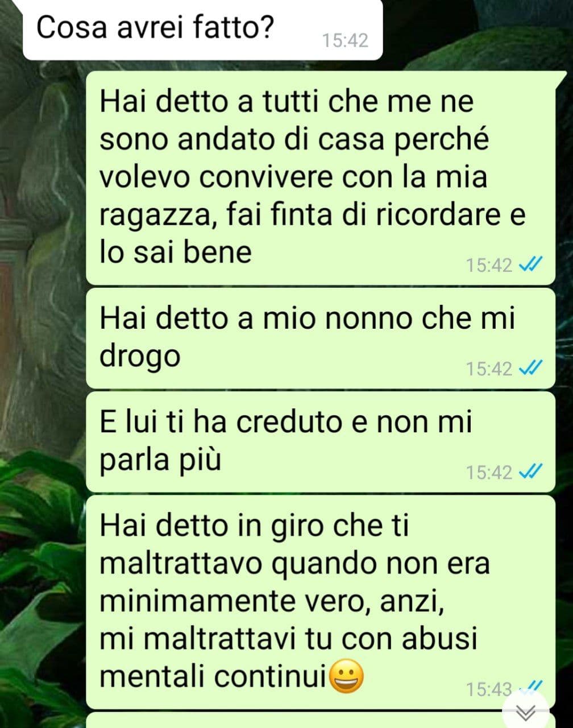Viewport: 573px width, 728px height.
Task: Select 'Hai detto in giro' message bubble
Action: pyautogui.click(x=321, y=602)
